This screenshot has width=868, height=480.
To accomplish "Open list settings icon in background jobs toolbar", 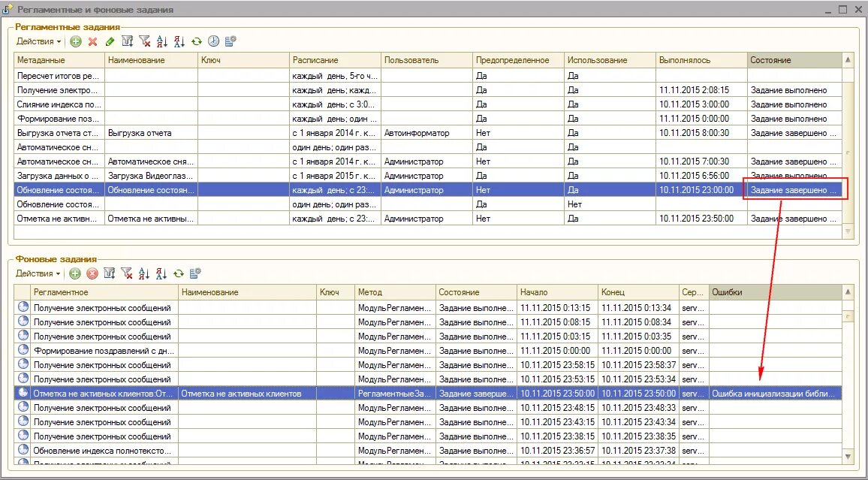I will [195, 273].
